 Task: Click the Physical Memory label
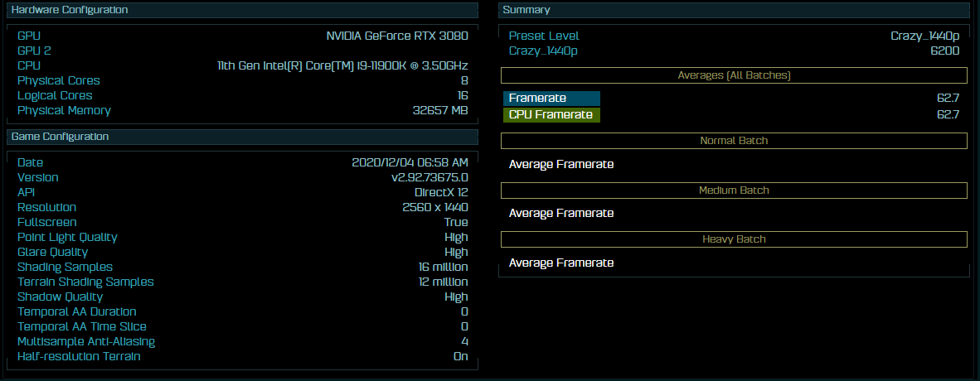click(x=65, y=111)
